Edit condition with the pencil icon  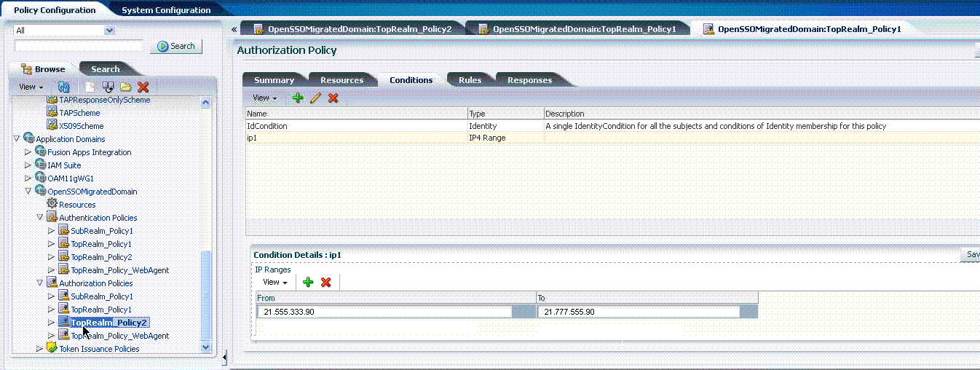[315, 98]
